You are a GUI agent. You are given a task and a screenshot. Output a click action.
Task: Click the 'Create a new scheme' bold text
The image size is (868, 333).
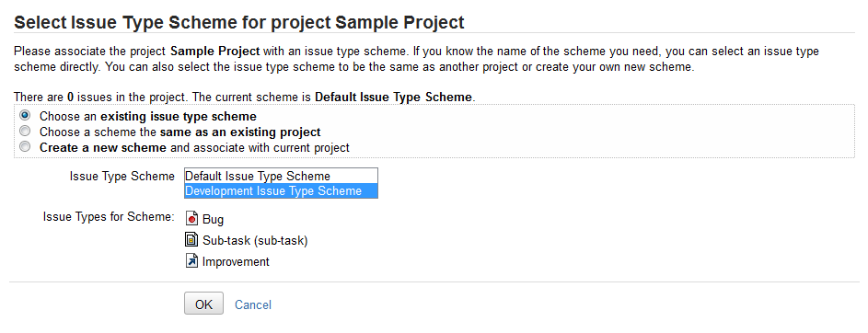tap(103, 148)
